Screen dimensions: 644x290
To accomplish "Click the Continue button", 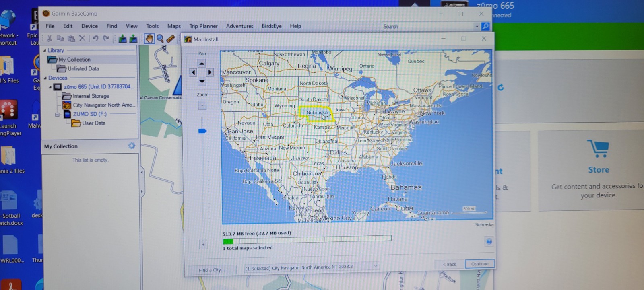I will [x=480, y=264].
